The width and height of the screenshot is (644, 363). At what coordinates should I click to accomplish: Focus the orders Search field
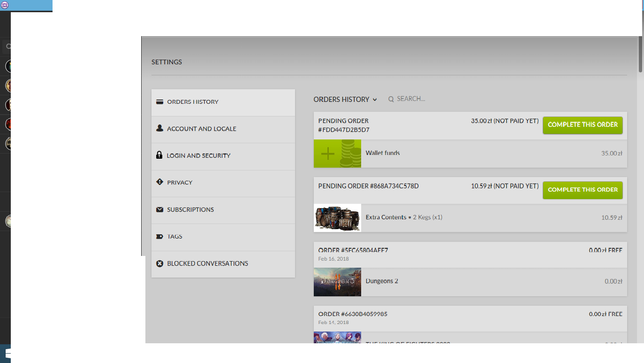tap(410, 99)
